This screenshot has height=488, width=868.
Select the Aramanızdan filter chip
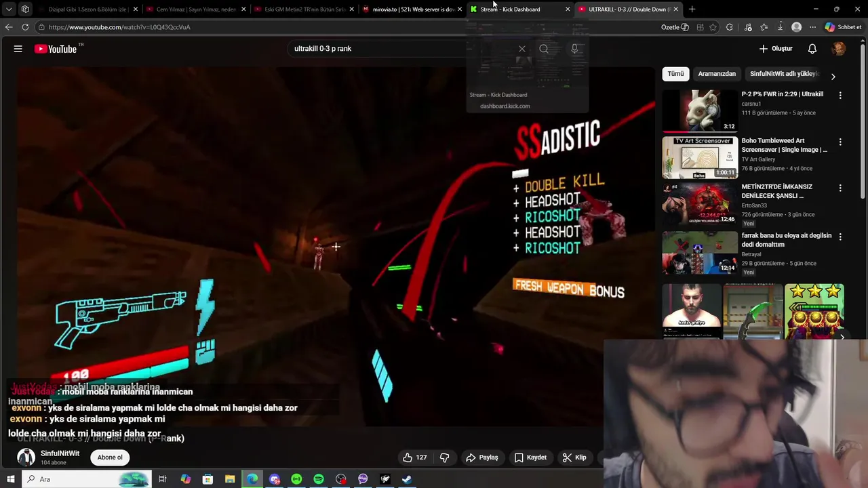(717, 74)
